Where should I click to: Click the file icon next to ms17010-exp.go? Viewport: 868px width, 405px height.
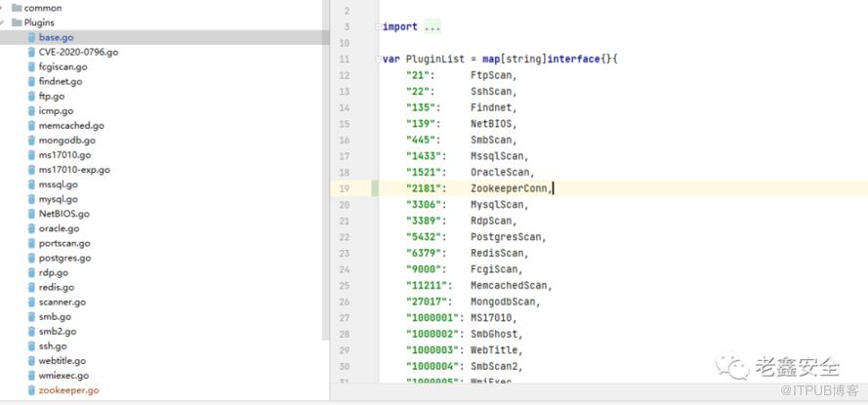[x=31, y=170]
